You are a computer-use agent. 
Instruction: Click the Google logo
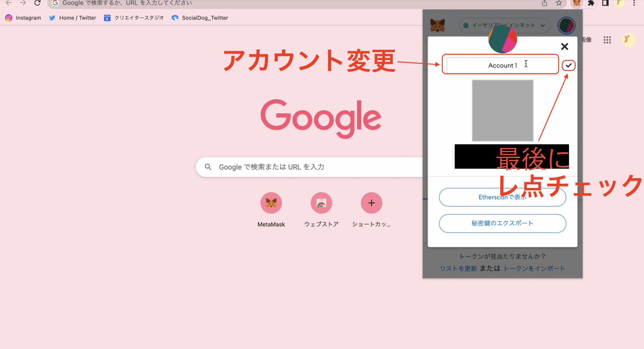321,118
